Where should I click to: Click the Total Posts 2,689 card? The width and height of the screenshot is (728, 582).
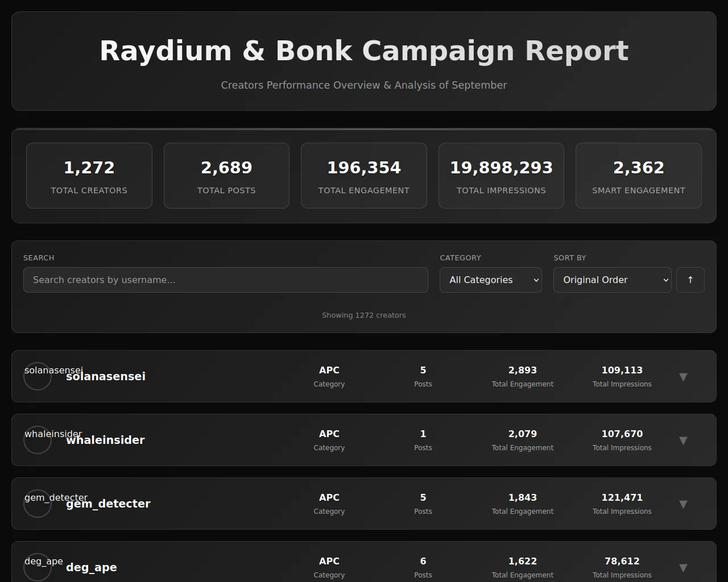226,176
